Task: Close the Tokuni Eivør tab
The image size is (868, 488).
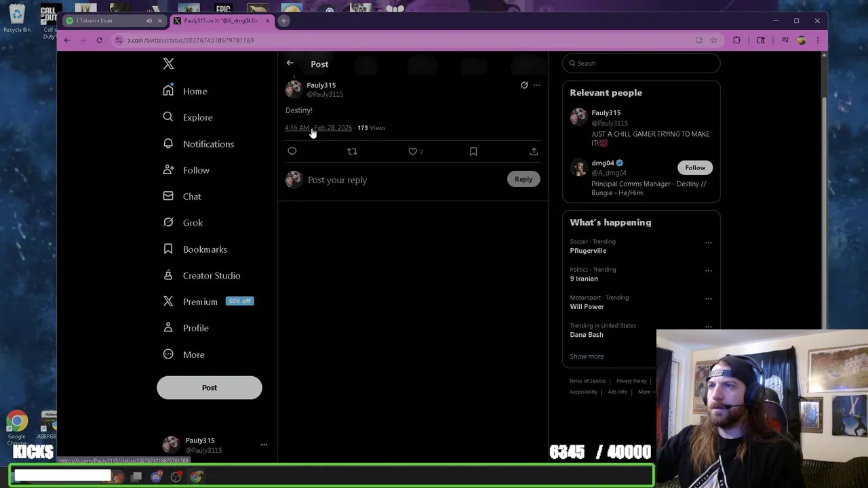Action: 160,20
